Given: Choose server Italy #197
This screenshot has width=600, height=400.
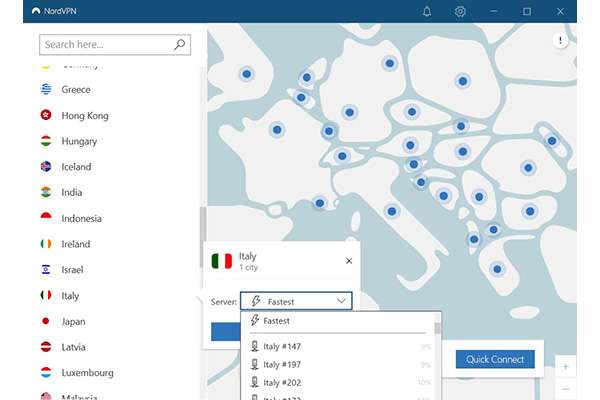Looking at the screenshot, I should (x=282, y=365).
